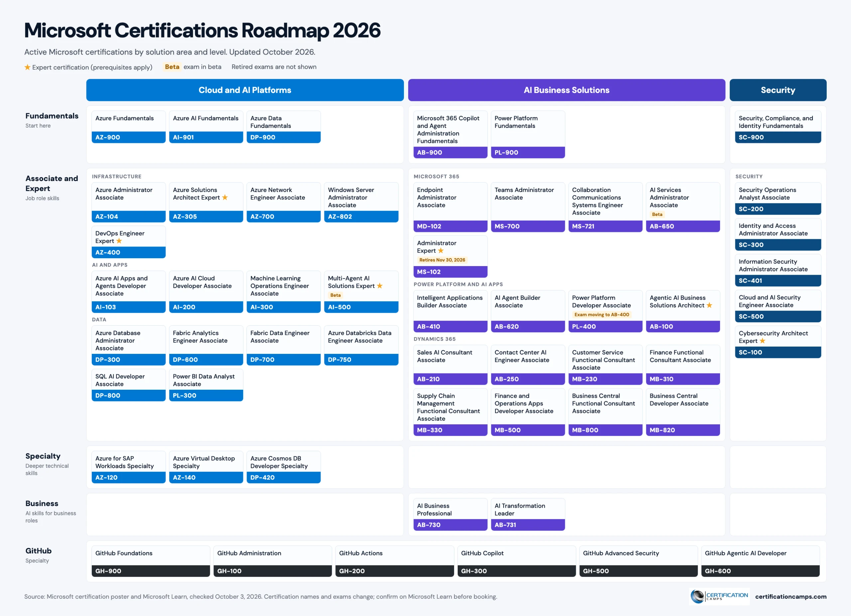Click the Beta badge in the legend
The width and height of the screenshot is (851, 616).
pos(172,67)
